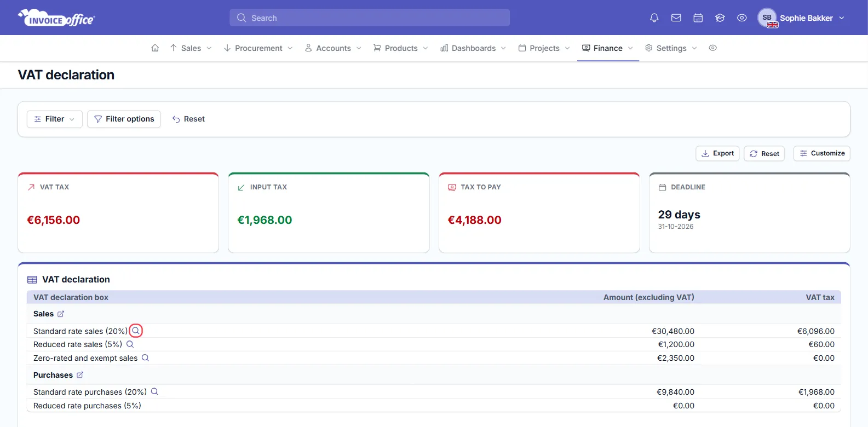Viewport: 868px width, 427px height.
Task: Open the notifications bell icon
Action: coord(654,18)
